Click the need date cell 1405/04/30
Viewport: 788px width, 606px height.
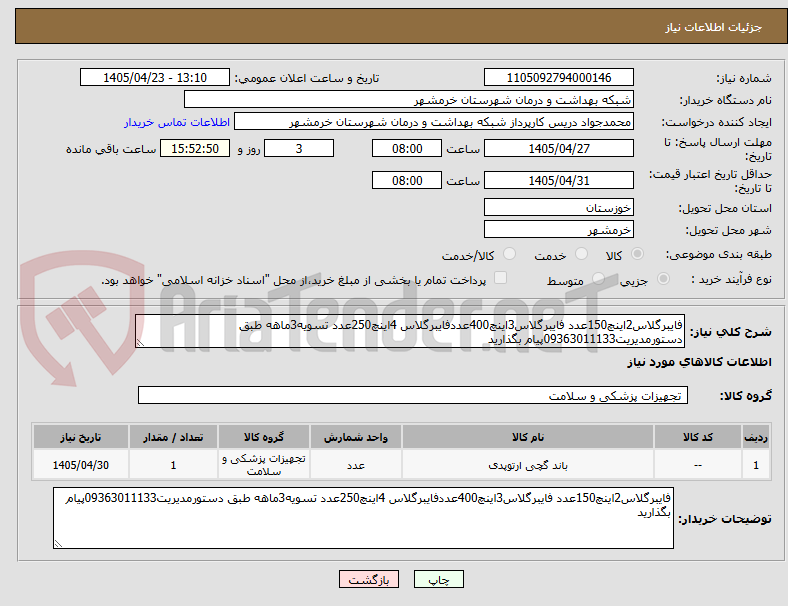coord(80,465)
